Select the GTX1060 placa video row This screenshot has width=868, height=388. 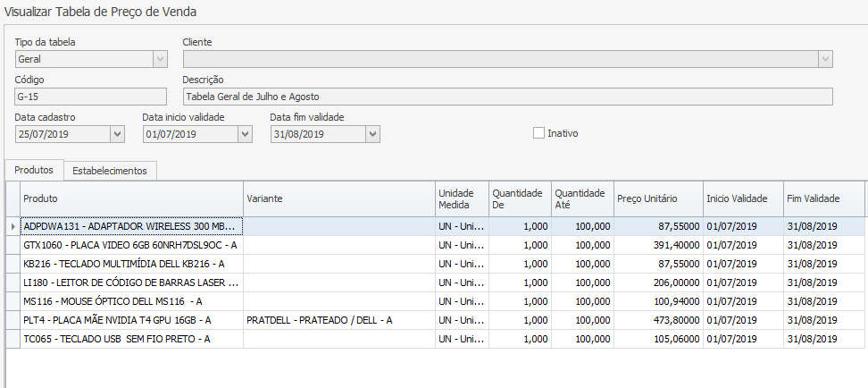(x=130, y=245)
